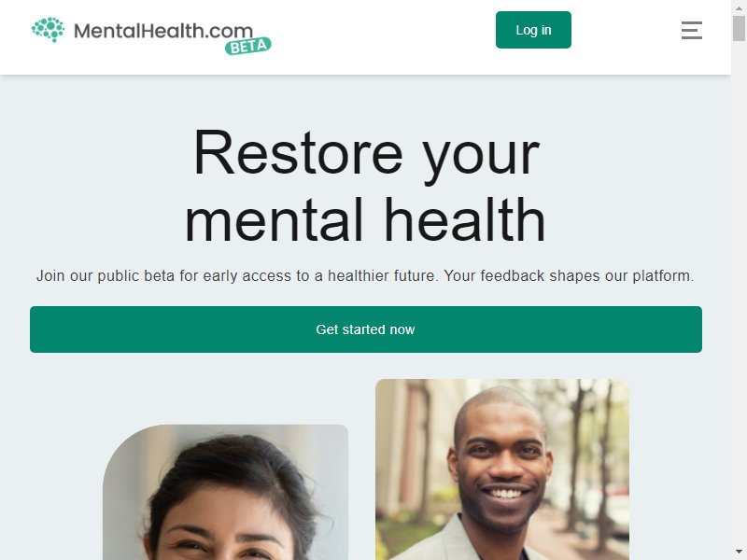Click the scrollbar track below the thumb
The height and width of the screenshot is (560, 747).
(739, 295)
